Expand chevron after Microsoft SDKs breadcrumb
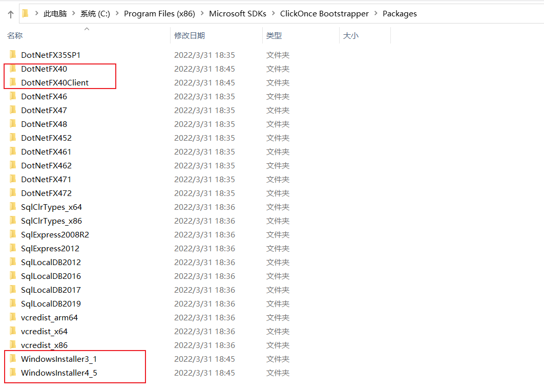 [274, 13]
